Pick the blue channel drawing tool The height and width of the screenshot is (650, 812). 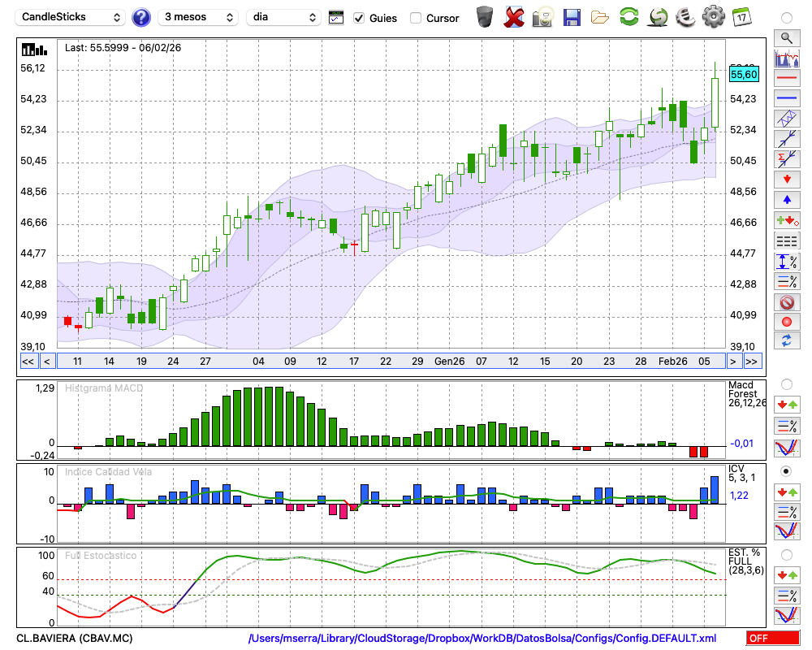(x=786, y=119)
